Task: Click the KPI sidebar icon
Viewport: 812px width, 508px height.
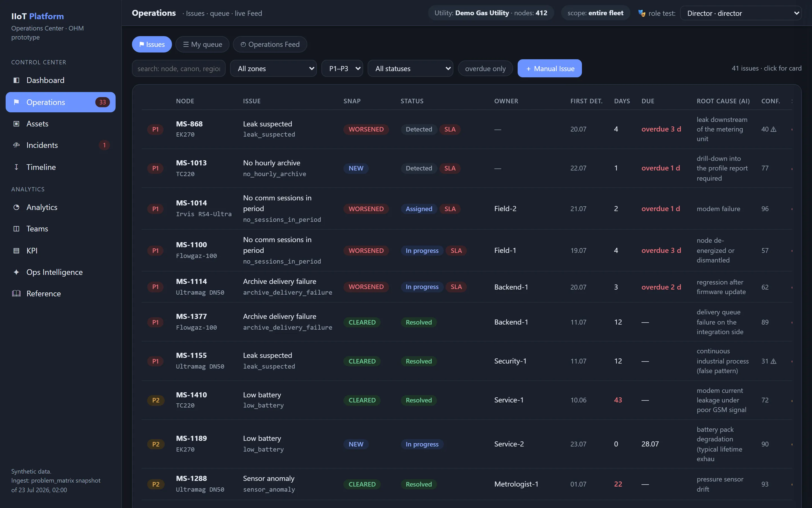Action: click(x=16, y=251)
